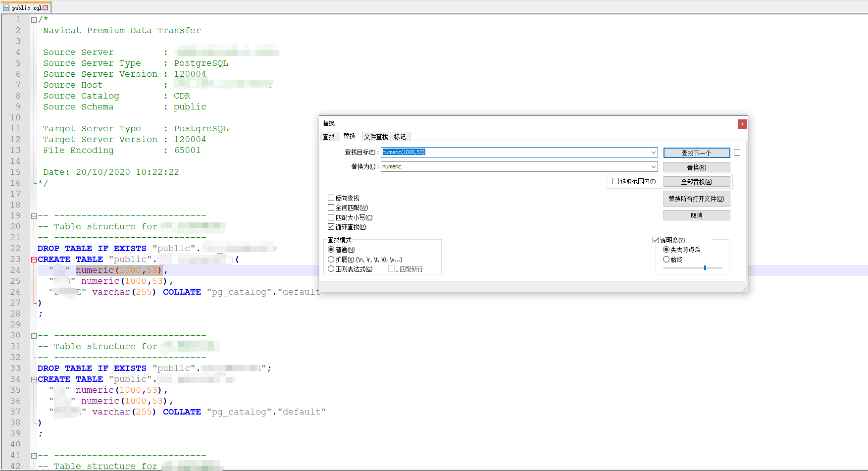Click line number 17 in the margin
Viewport: 868px width, 471px height.
pos(15,194)
